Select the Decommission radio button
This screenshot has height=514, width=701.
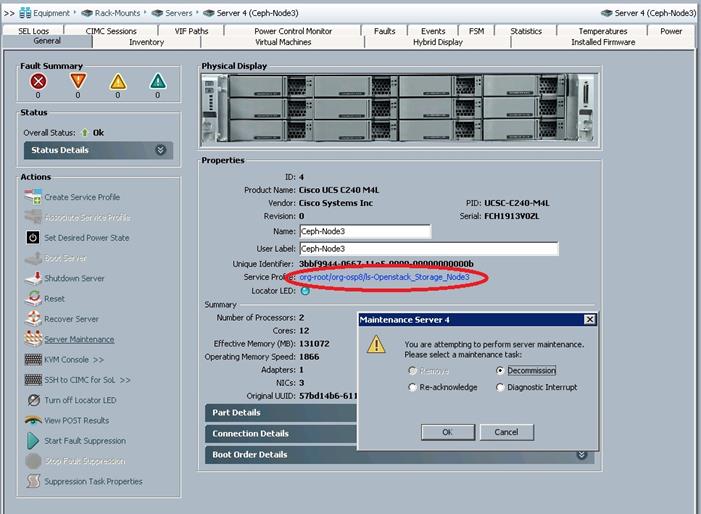[x=500, y=371]
